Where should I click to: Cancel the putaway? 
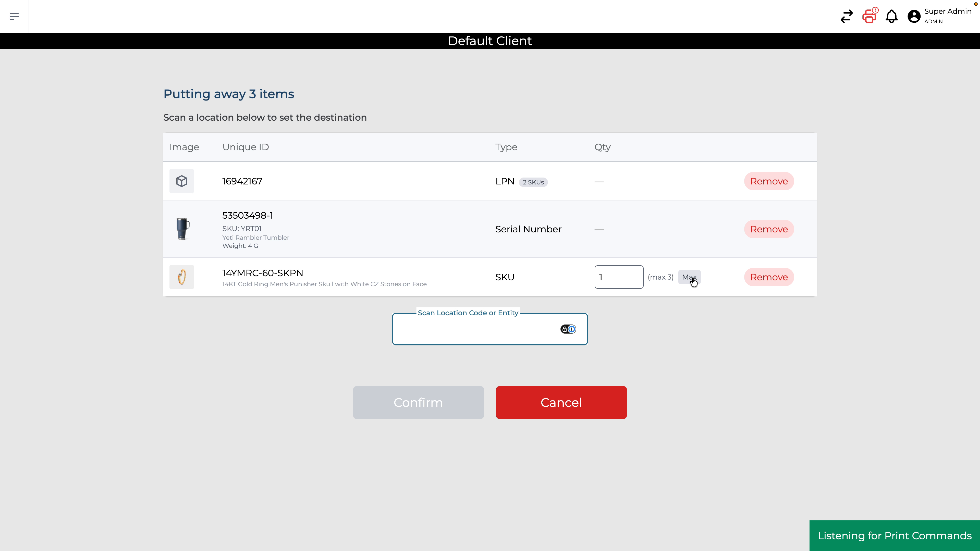[561, 402]
